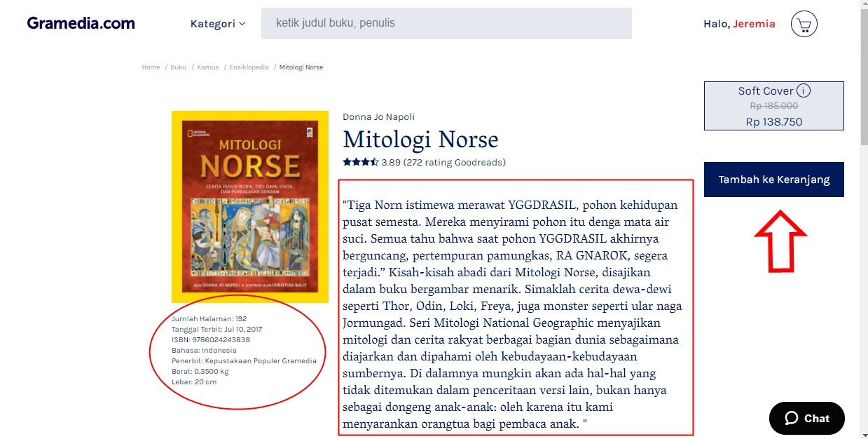The width and height of the screenshot is (868, 439).
Task: Click the Rp 138.750 price
Action: 774,122
